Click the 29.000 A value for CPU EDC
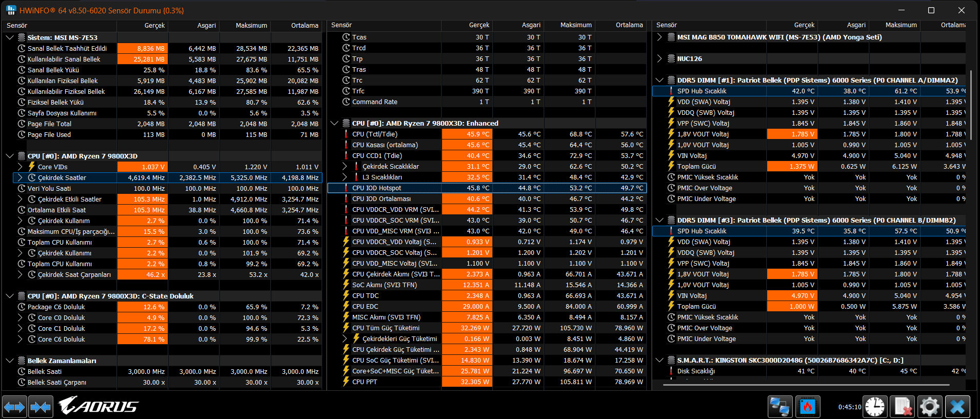 pos(467,307)
